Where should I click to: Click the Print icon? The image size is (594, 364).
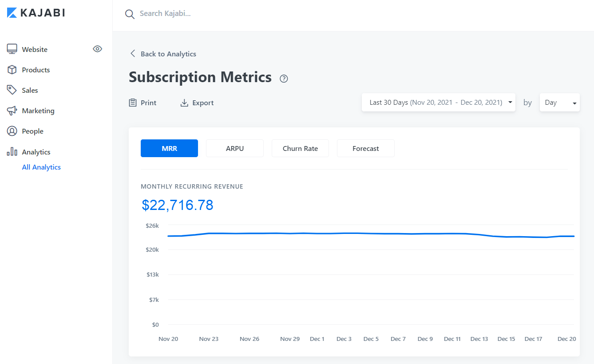[x=132, y=102]
